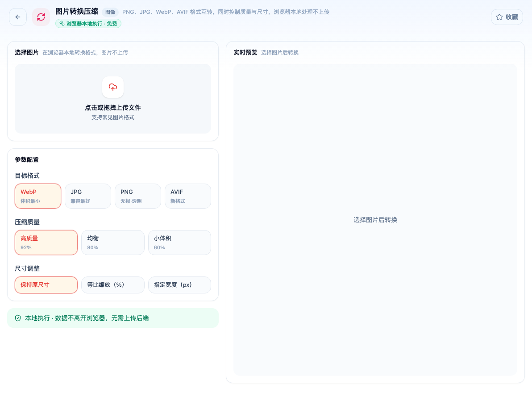Screen dimensions: 532x402
Task: Click the 图片转换压缩 title
Action: coord(77,12)
